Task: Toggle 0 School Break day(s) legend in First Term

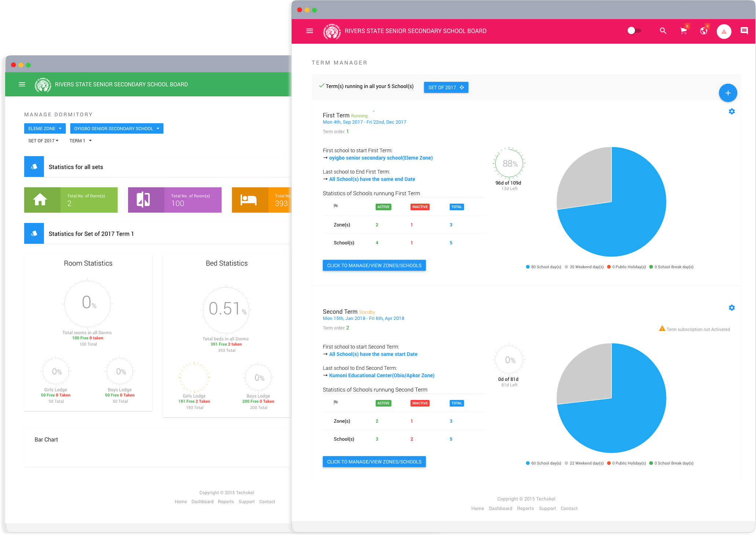Action: click(671, 267)
